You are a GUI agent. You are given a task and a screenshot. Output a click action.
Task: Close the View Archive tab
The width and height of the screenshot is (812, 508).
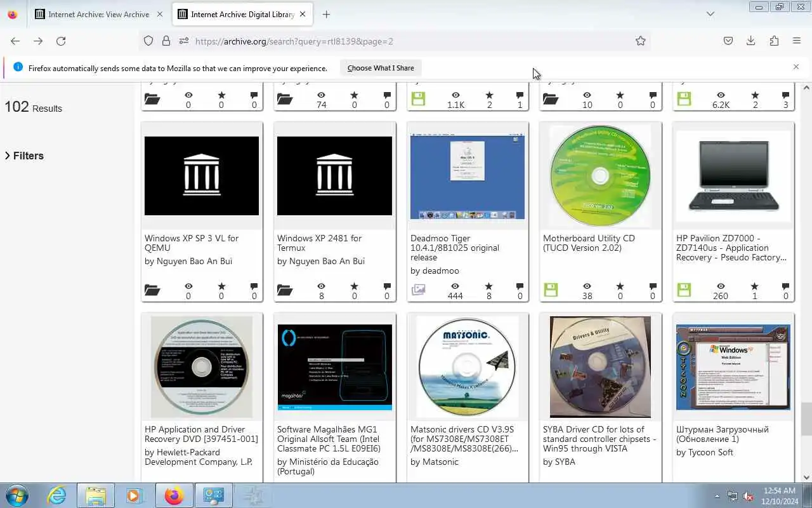[x=159, y=14]
